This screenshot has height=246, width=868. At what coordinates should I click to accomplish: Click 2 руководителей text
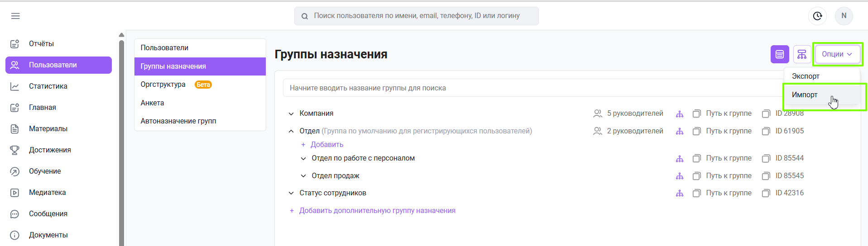[635, 131]
